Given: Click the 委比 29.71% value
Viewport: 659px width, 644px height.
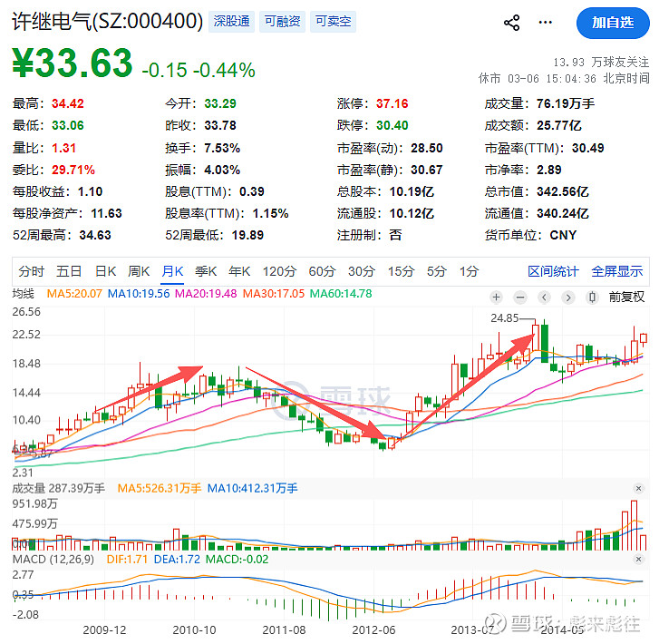Looking at the screenshot, I should [x=73, y=170].
